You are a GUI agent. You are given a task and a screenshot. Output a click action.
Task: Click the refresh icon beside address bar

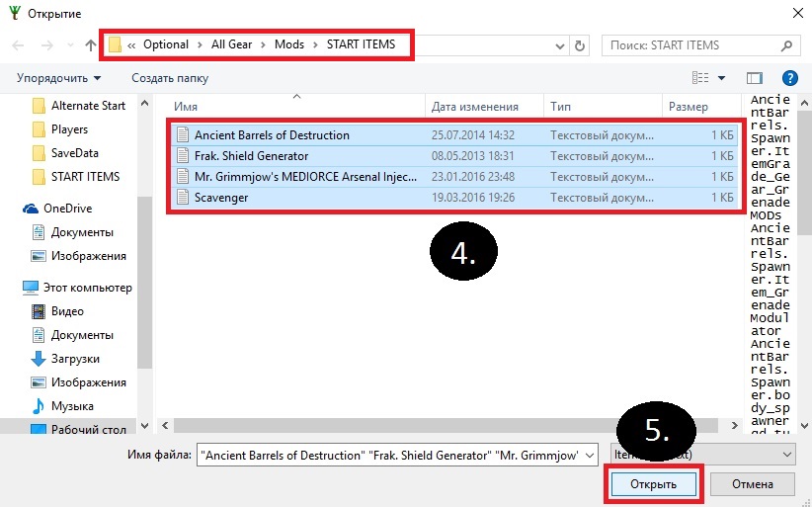(x=580, y=45)
